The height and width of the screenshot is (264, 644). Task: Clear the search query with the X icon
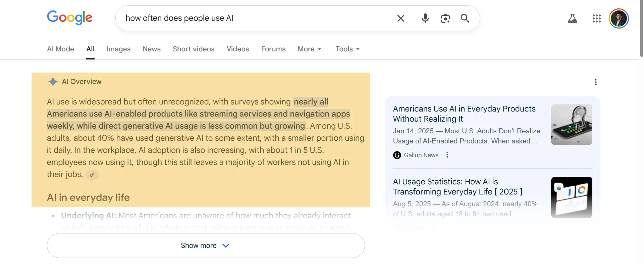pos(401,18)
